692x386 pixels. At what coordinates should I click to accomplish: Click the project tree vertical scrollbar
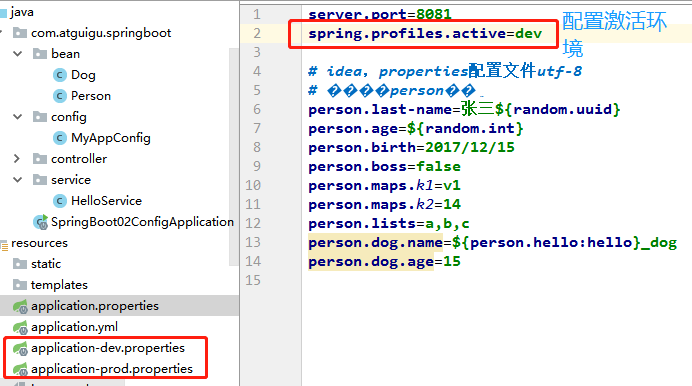point(234,157)
